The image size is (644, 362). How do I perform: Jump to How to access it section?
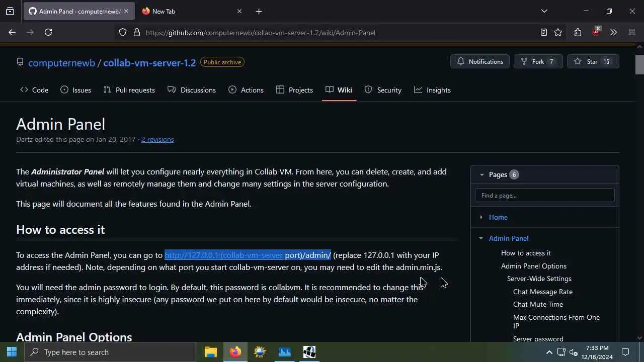click(x=526, y=253)
